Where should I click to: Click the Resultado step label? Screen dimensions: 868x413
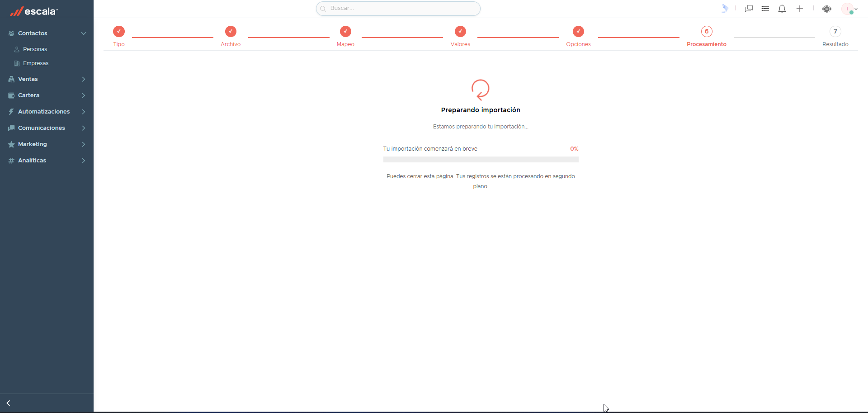pos(835,44)
